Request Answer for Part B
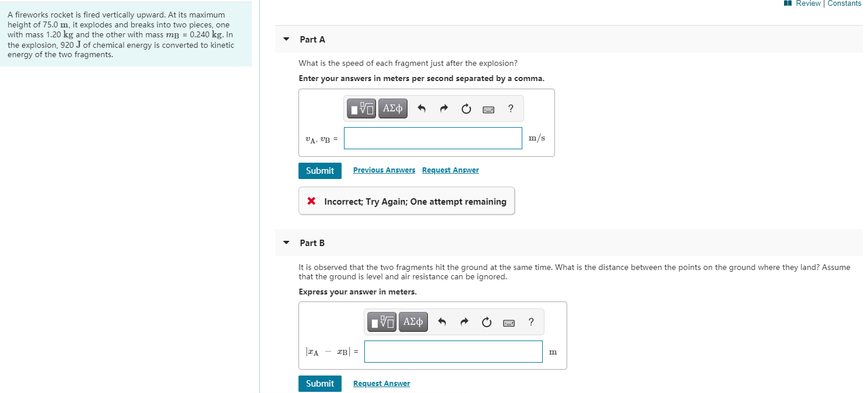Viewport: 868px width, 393px height. [381, 383]
